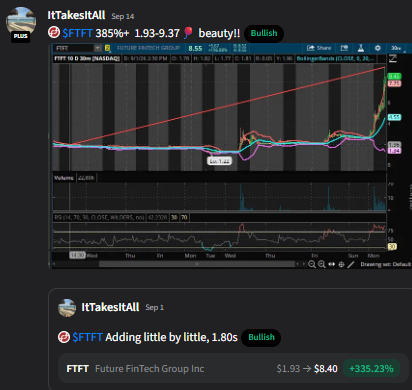Open the Studies flask icon in chart toolbar
Screen dimensions: 412x390
[x=361, y=48]
